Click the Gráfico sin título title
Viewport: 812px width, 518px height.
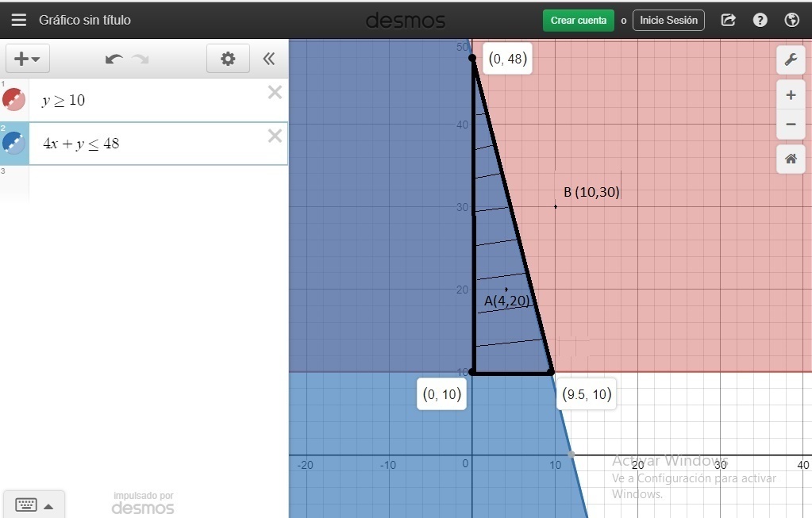point(85,20)
